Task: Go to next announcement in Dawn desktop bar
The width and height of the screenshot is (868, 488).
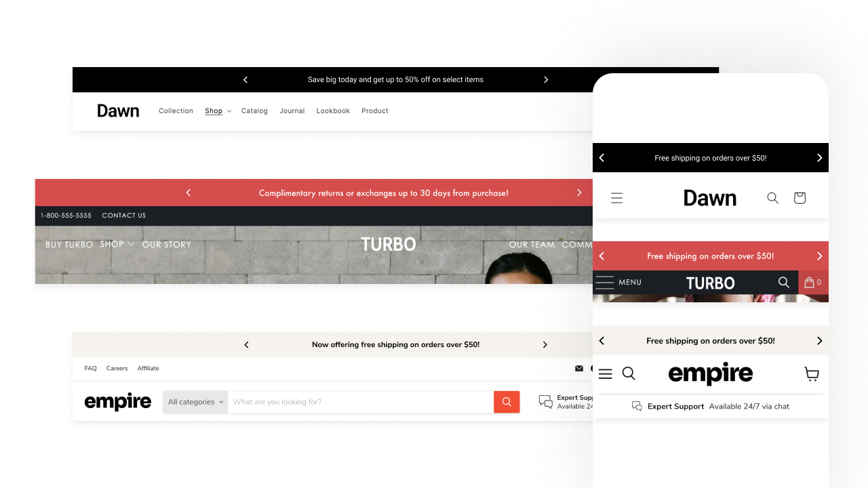Action: click(546, 80)
